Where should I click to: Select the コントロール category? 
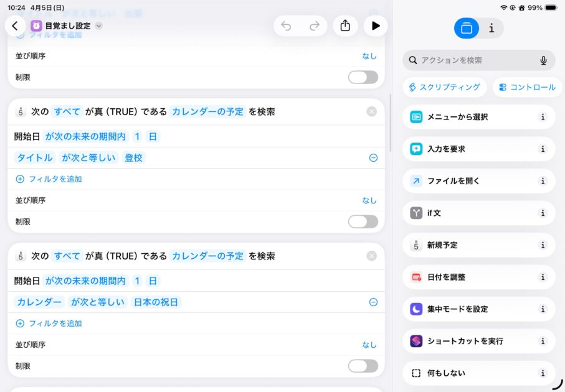point(527,87)
